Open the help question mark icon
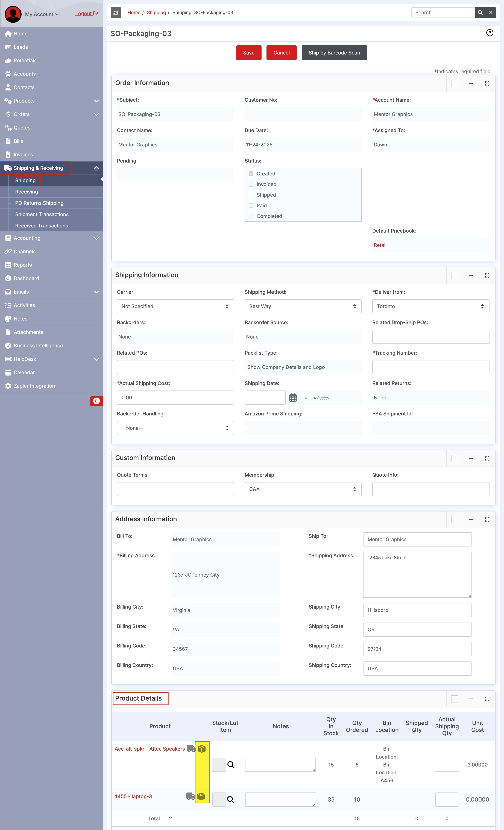 490,33
